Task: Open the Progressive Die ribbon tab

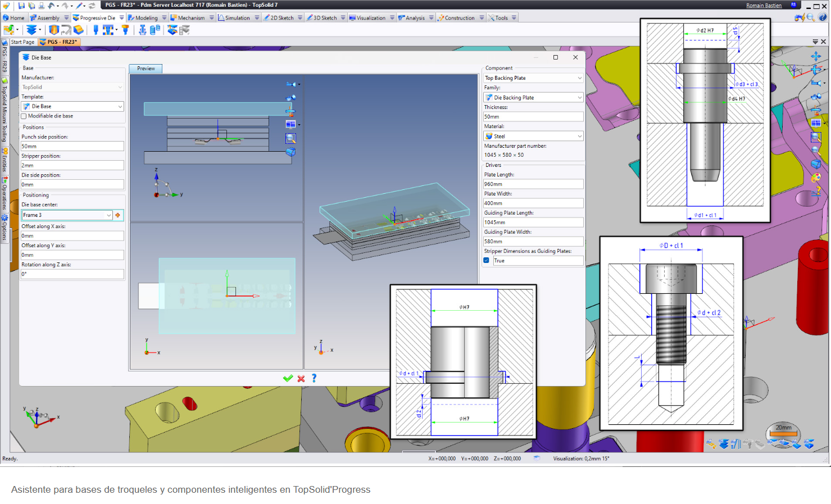Action: (x=97, y=18)
